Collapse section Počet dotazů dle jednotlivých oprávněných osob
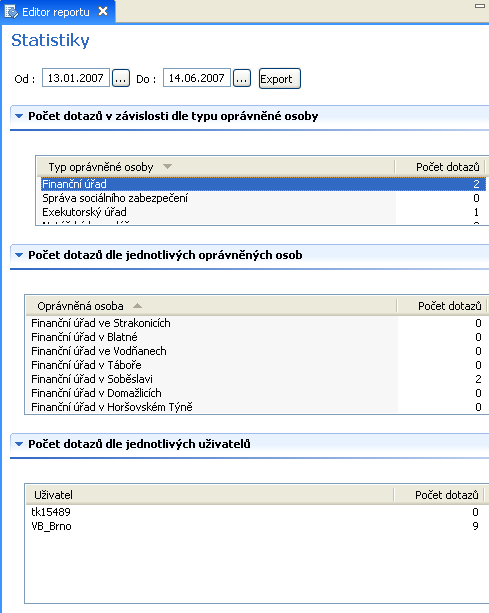 coord(18,255)
